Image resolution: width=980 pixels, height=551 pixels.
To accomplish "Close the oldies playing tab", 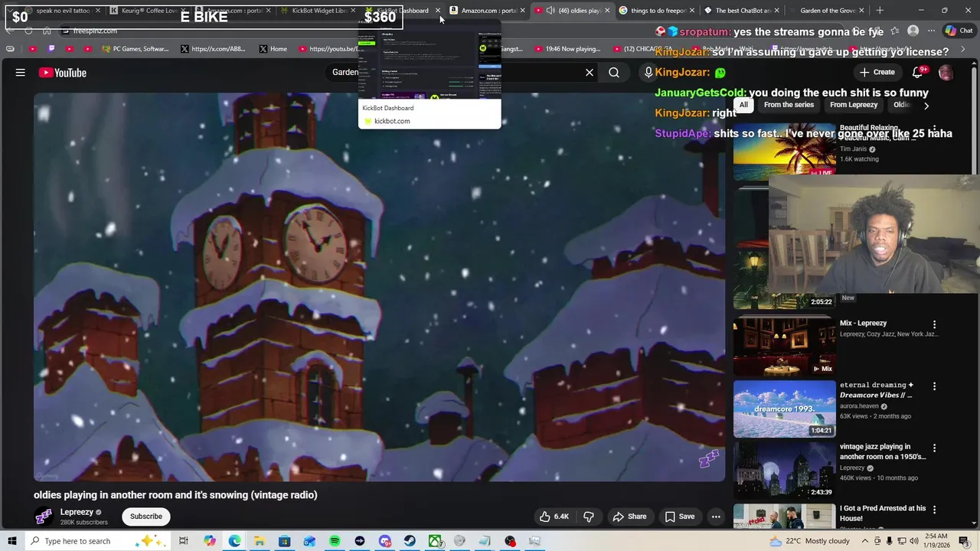I will coord(607,11).
